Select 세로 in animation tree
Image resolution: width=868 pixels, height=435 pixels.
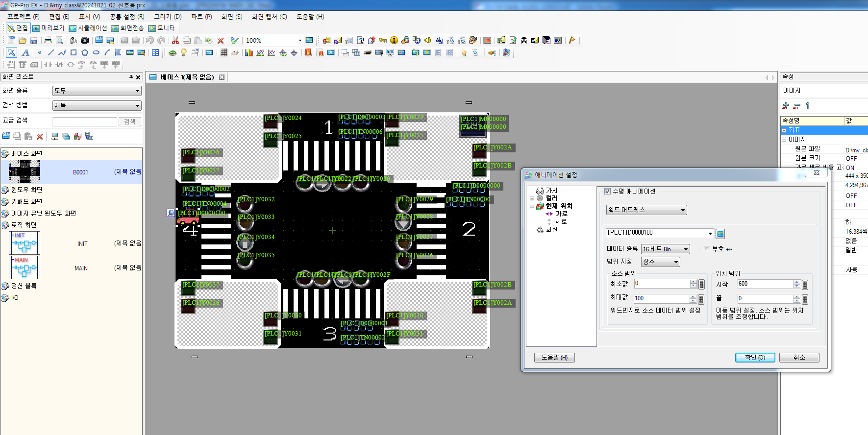(561, 222)
